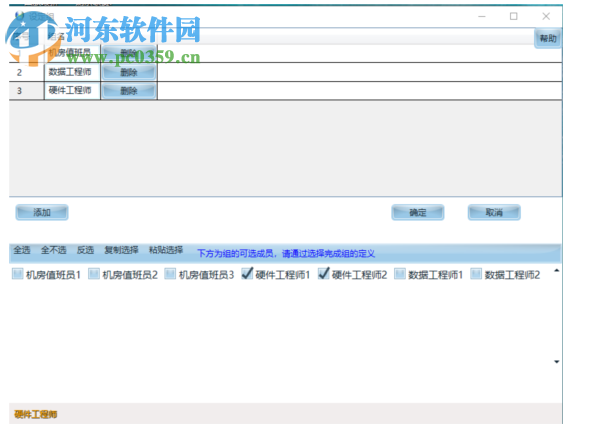
Task: Click row number 3 cell
Action: 27,91
